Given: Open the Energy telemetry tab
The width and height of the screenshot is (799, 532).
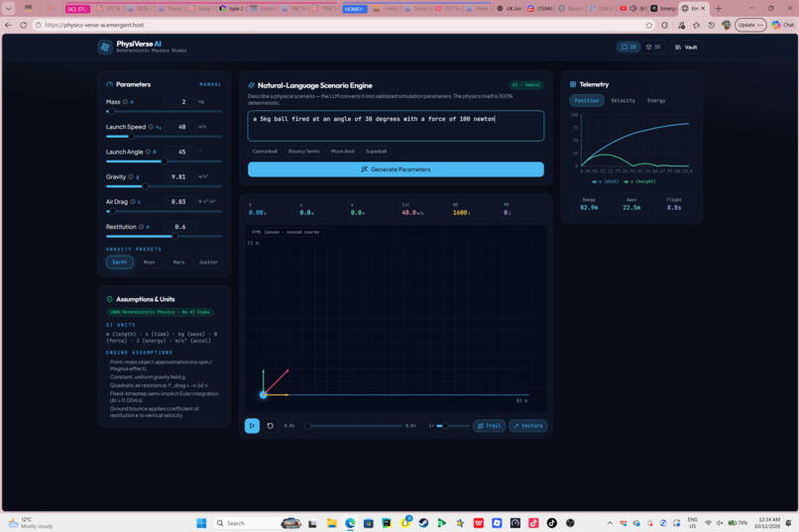Looking at the screenshot, I should click(x=656, y=100).
